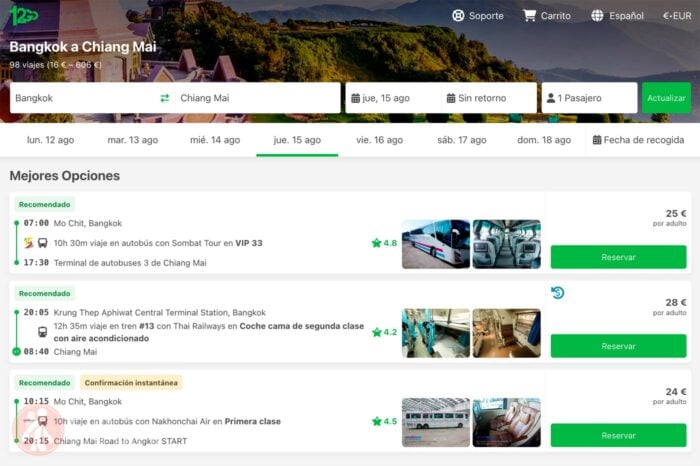
Task: Click the shopping cart icon
Action: point(529,16)
